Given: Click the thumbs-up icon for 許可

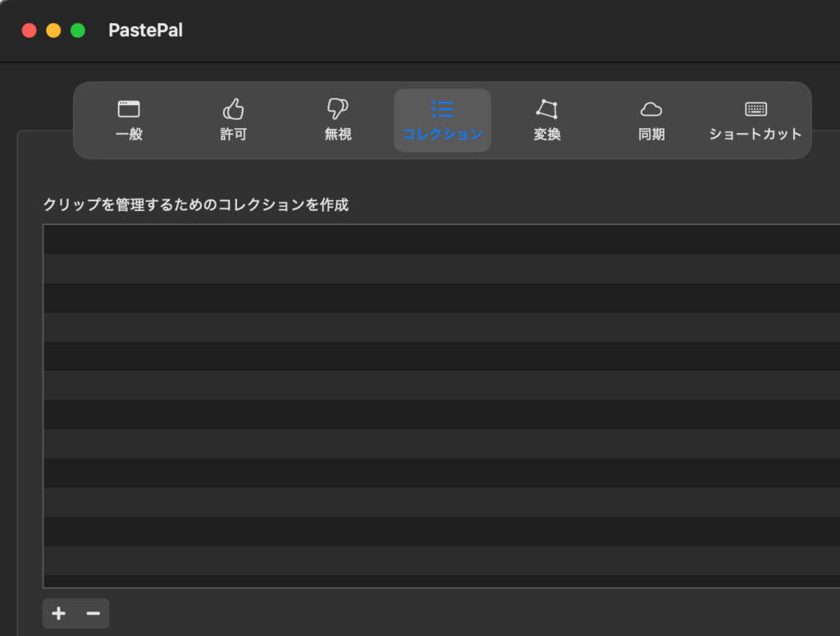Looking at the screenshot, I should point(234,108).
